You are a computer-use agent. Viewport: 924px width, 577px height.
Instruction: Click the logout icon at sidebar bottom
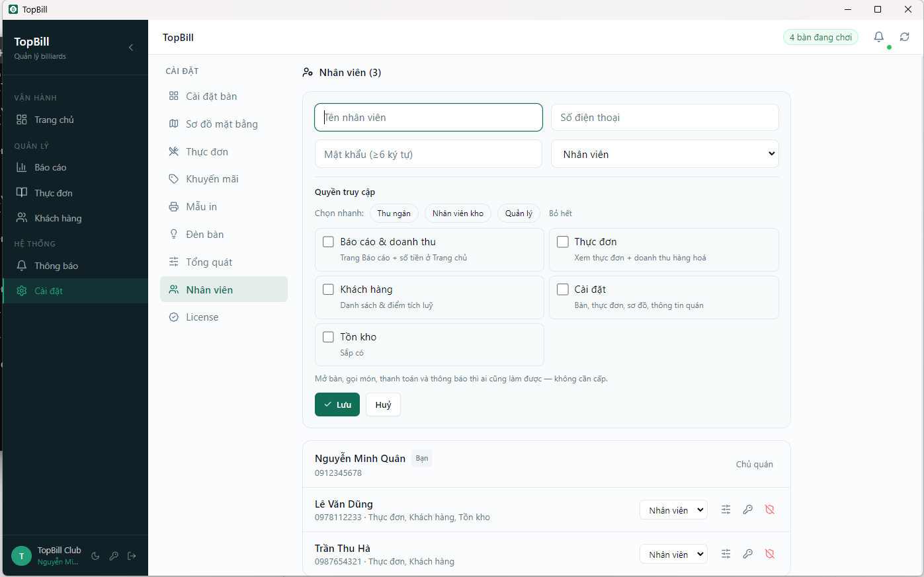click(x=132, y=556)
